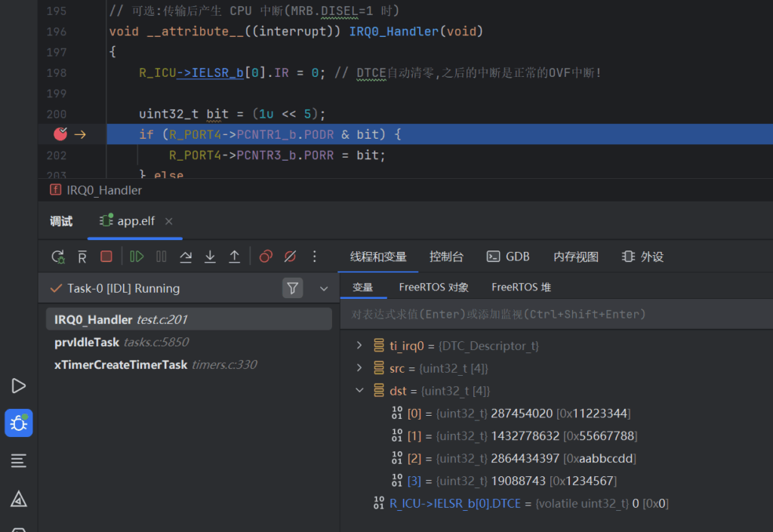Image resolution: width=773 pixels, height=532 pixels.
Task: Select the IRQ0_Handler test.c:201 stack frame
Action: pyautogui.click(x=189, y=319)
